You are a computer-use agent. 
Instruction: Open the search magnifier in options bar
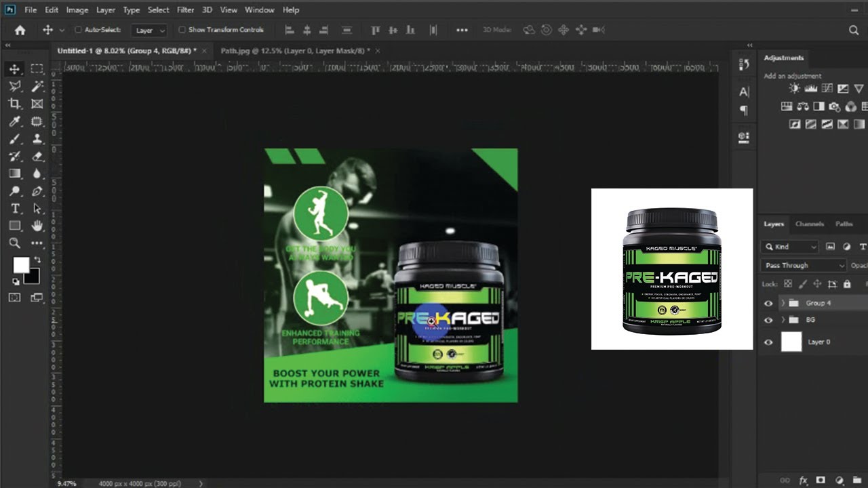pyautogui.click(x=854, y=30)
